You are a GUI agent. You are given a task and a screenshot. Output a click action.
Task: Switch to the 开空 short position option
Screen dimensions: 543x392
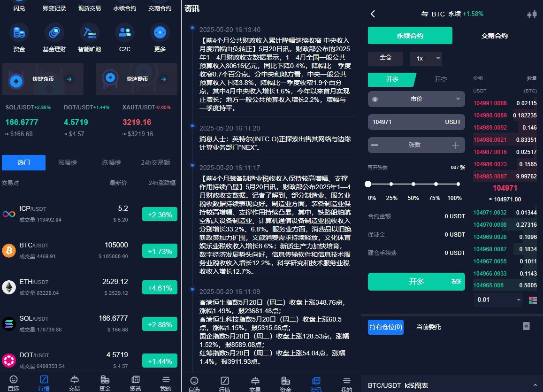tap(441, 80)
